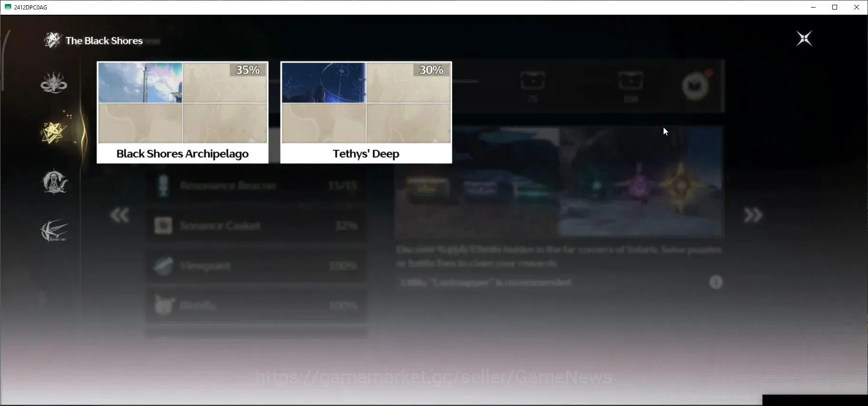Click the blurred reward chest above the 75 label
Viewport: 868px width, 406px height.
click(532, 81)
